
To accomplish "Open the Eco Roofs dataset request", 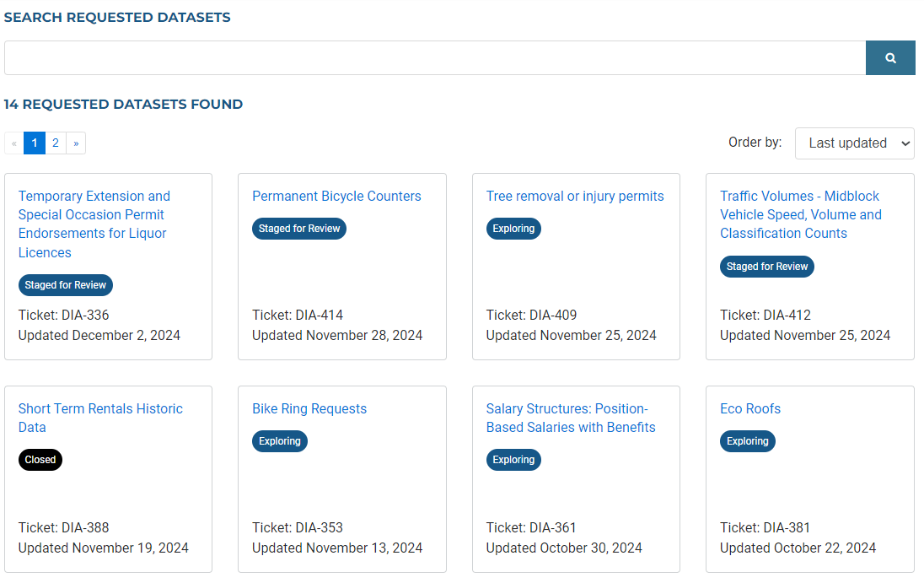I will pos(750,408).
